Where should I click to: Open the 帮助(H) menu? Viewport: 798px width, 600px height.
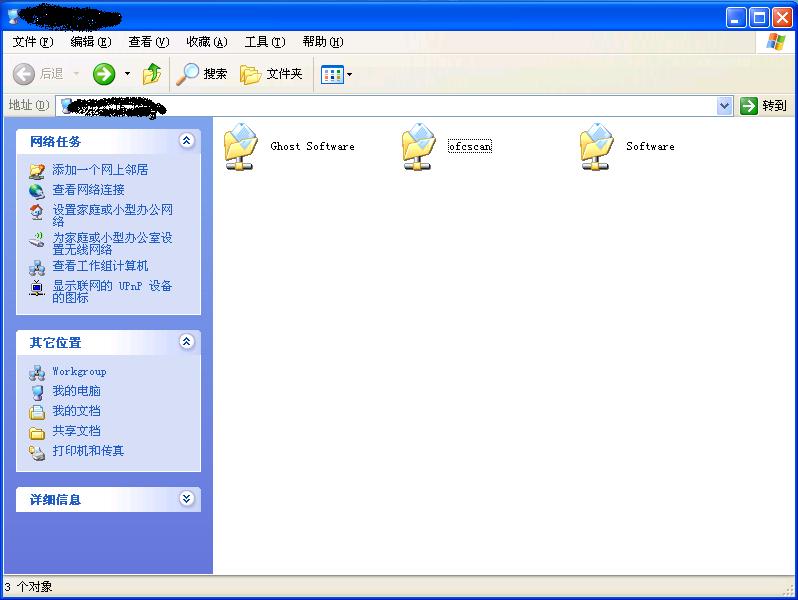tap(323, 42)
